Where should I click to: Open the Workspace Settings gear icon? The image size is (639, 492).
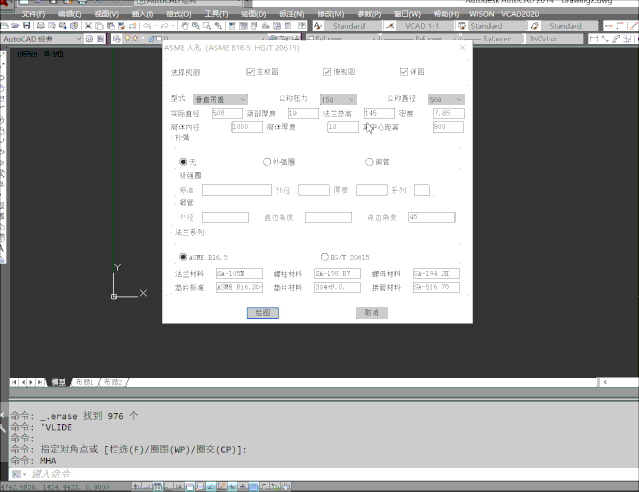point(89,39)
